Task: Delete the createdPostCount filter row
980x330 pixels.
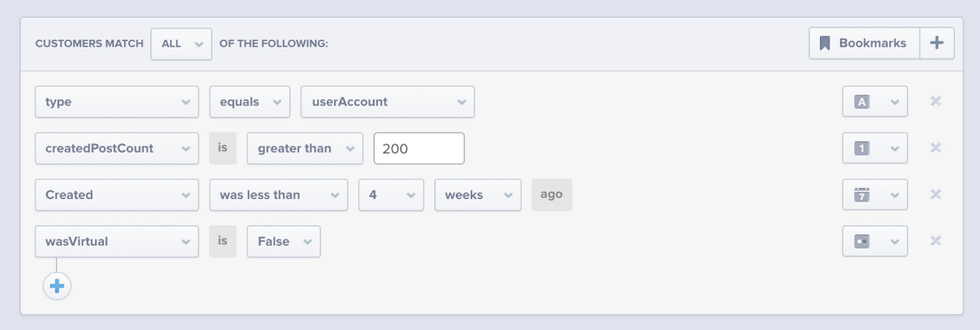Action: tap(936, 148)
